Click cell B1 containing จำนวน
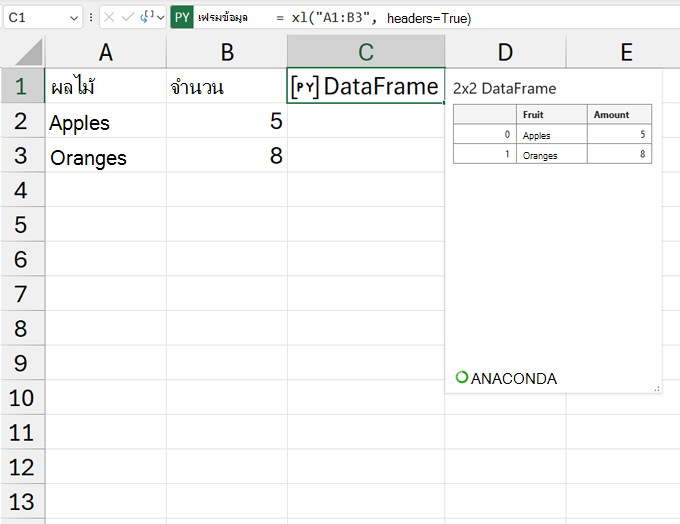This screenshot has height=524, width=680. [227, 86]
